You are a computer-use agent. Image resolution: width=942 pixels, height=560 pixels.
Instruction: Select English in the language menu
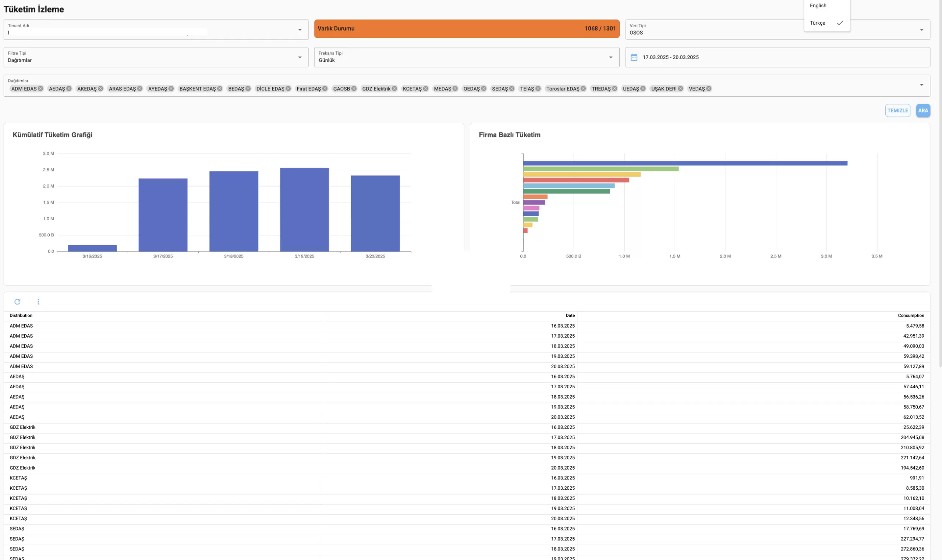point(818,6)
